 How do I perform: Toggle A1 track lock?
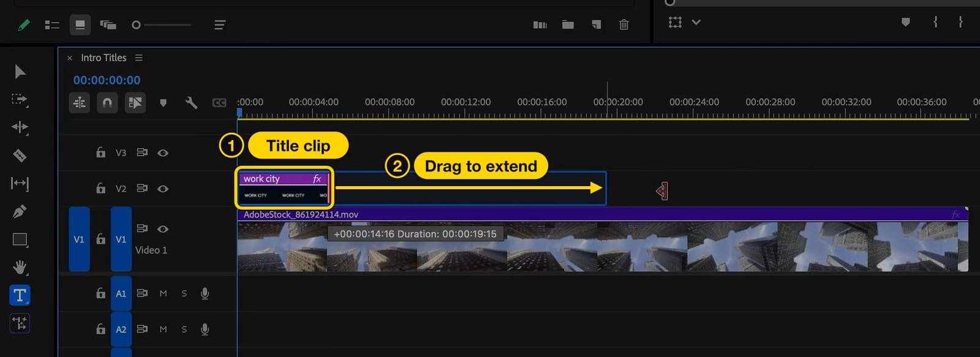coord(100,293)
